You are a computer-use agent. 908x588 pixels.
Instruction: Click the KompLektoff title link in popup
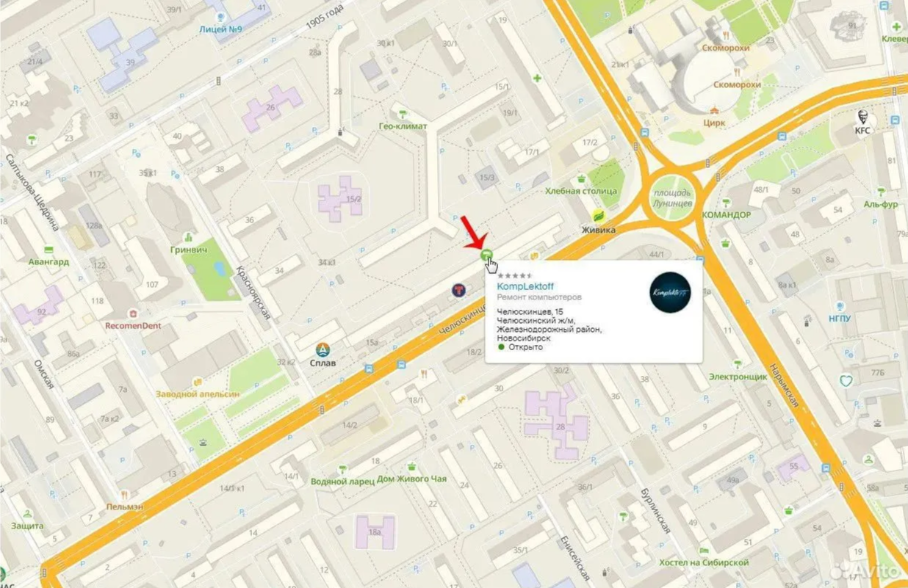[525, 286]
